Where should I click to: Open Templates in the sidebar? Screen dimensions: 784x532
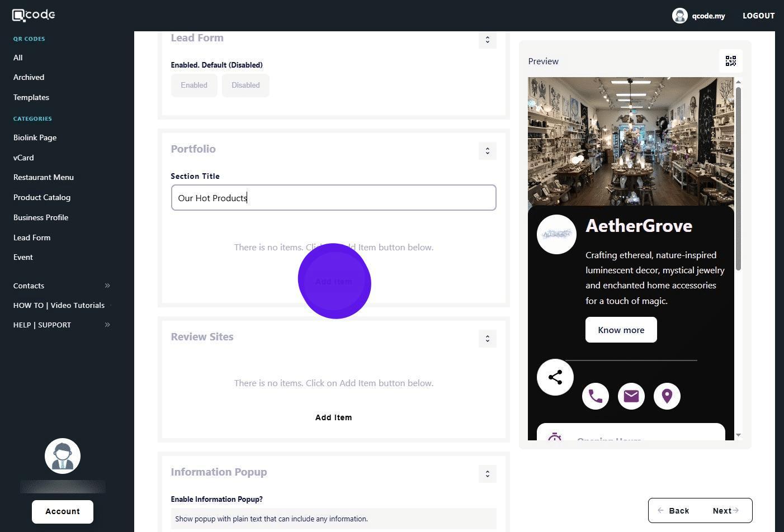click(x=31, y=97)
